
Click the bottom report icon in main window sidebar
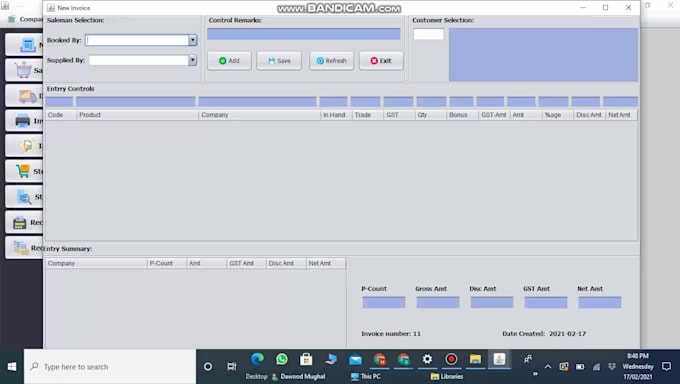pyautogui.click(x=20, y=248)
